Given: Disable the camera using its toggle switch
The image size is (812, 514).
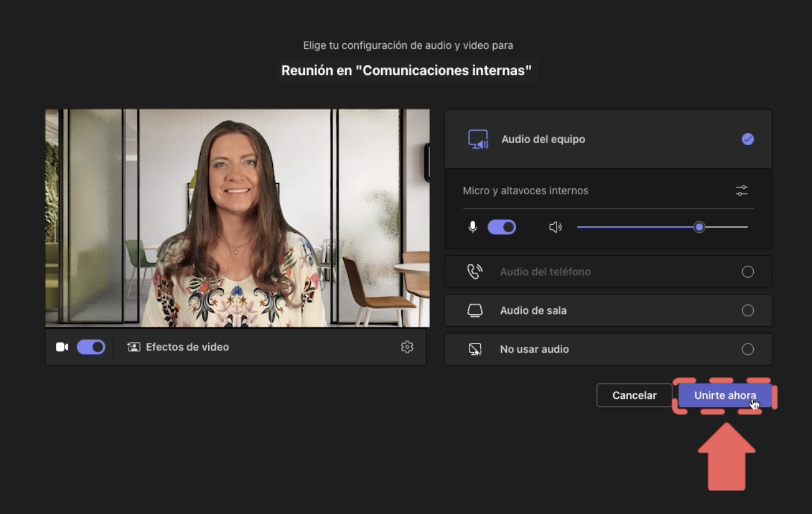Looking at the screenshot, I should (x=91, y=347).
